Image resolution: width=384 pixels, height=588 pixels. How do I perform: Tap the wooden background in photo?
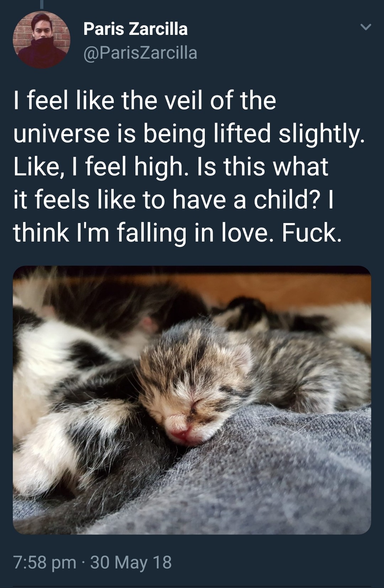284,285
